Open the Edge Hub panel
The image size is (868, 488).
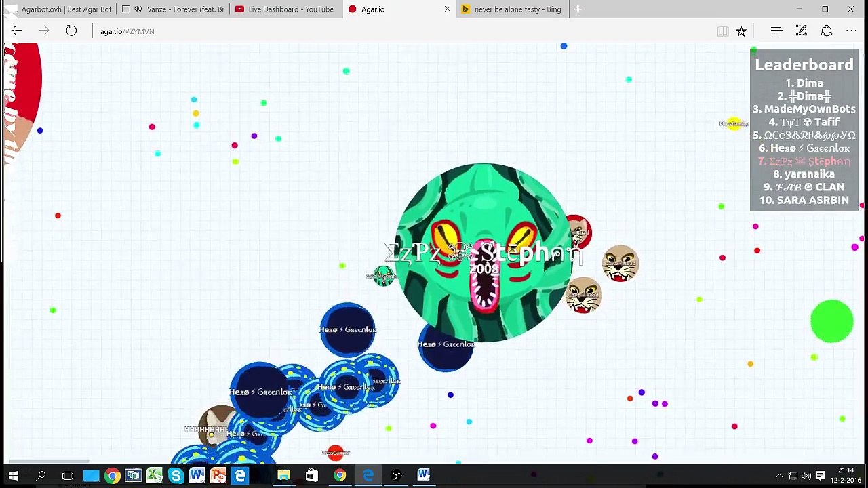pyautogui.click(x=776, y=31)
